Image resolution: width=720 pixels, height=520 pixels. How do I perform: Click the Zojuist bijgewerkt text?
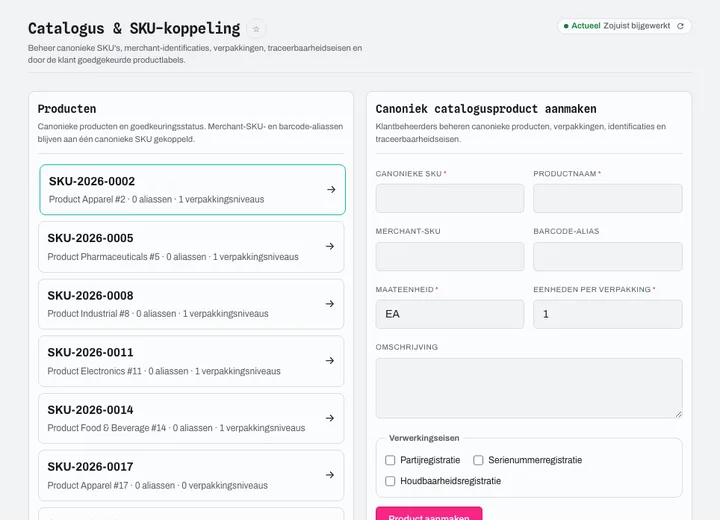[637, 26]
